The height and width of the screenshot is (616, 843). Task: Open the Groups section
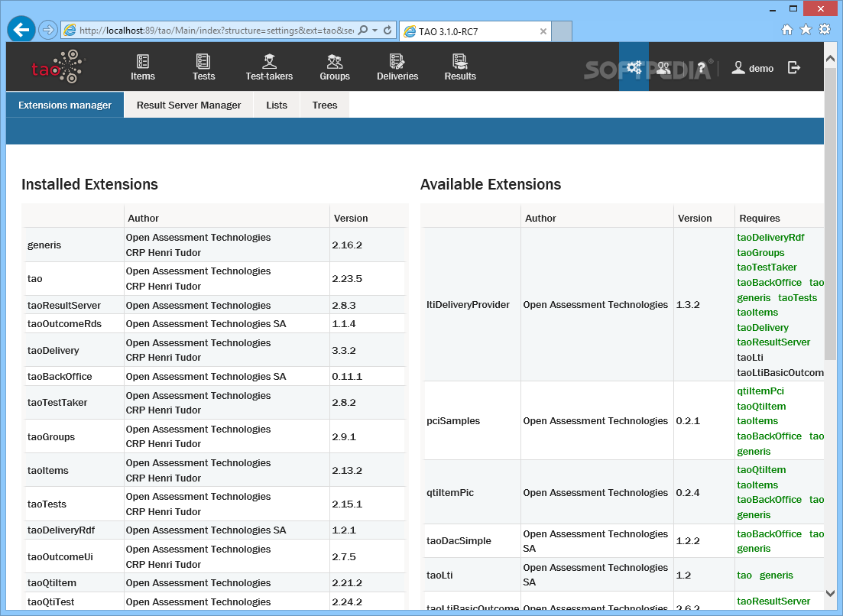point(335,67)
